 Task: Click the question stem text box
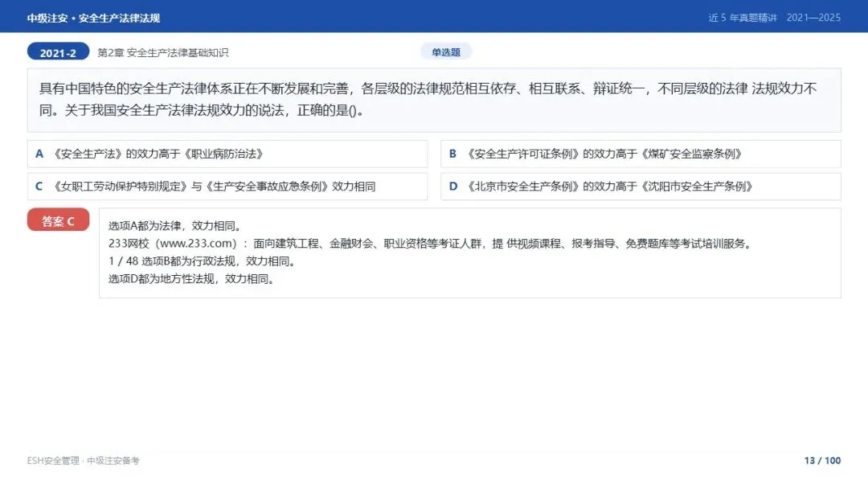coord(434,101)
